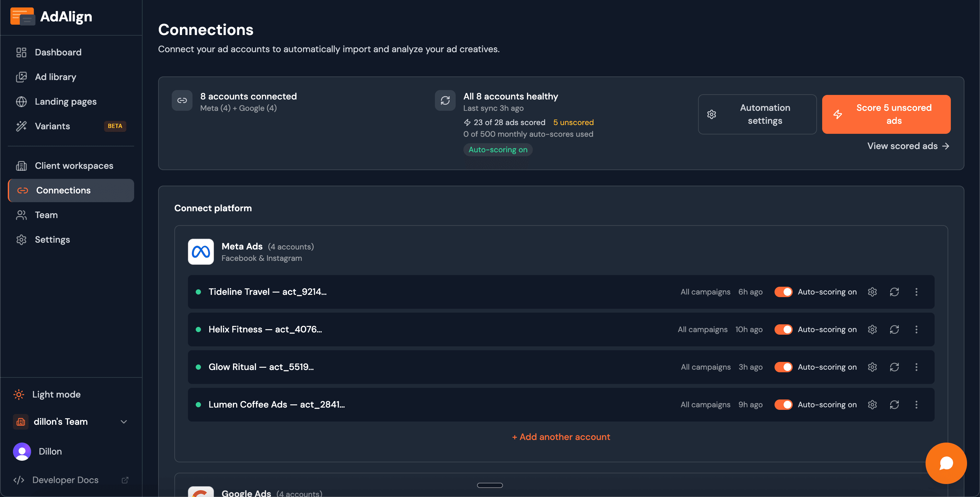
Task: Click All campaigns on Tideline Travel row
Action: pos(705,292)
